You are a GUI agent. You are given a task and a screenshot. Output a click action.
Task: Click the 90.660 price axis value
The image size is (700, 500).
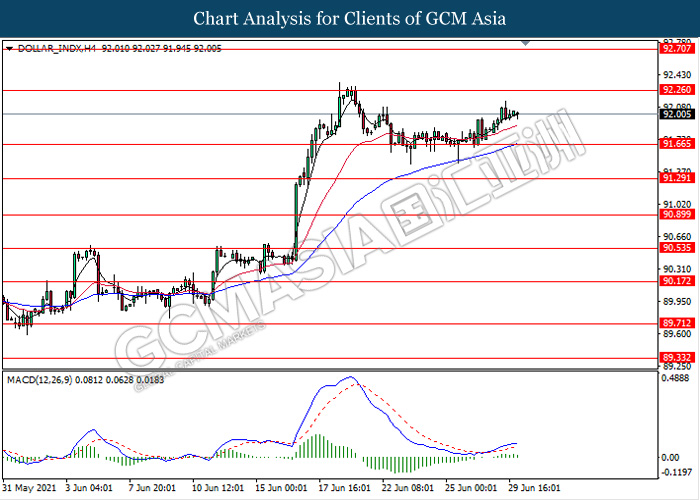678,237
